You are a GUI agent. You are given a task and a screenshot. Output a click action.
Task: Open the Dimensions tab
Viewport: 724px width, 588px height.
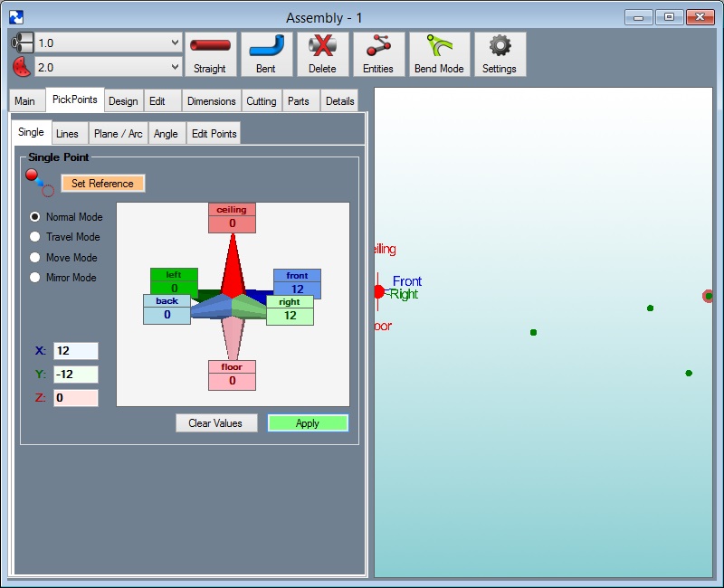click(x=212, y=101)
